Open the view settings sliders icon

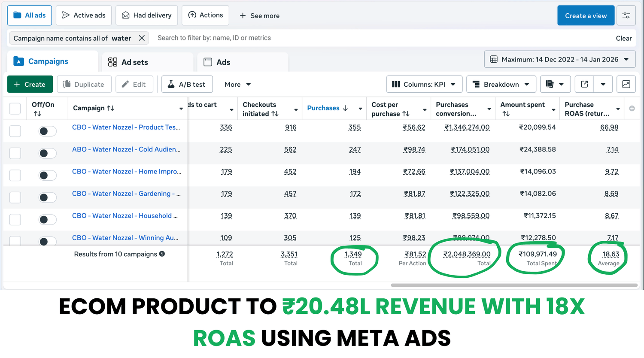(626, 15)
